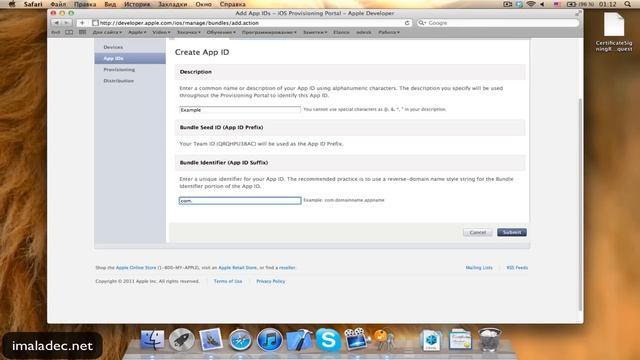Open the Apple menu
The image size is (640, 360).
12,4
